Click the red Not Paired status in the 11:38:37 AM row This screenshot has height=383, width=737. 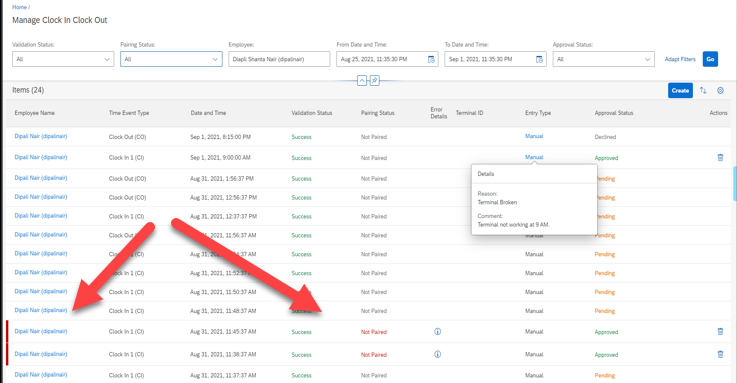click(374, 355)
